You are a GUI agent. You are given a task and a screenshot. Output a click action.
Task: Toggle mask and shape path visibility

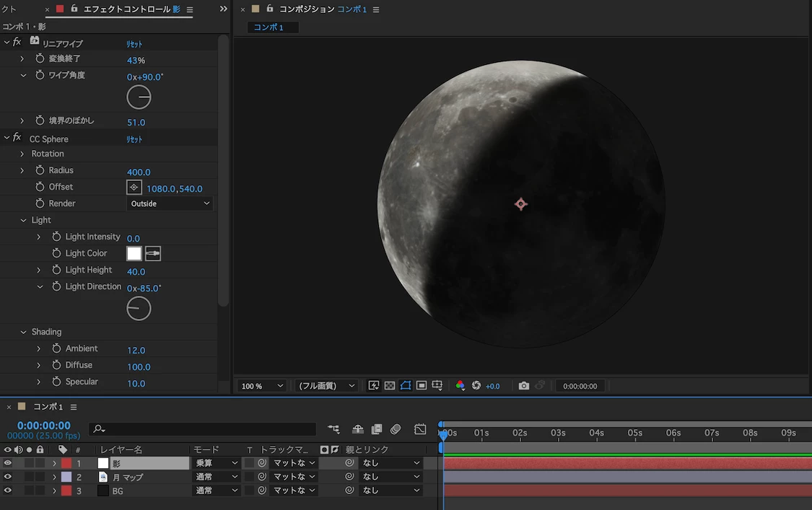click(406, 386)
